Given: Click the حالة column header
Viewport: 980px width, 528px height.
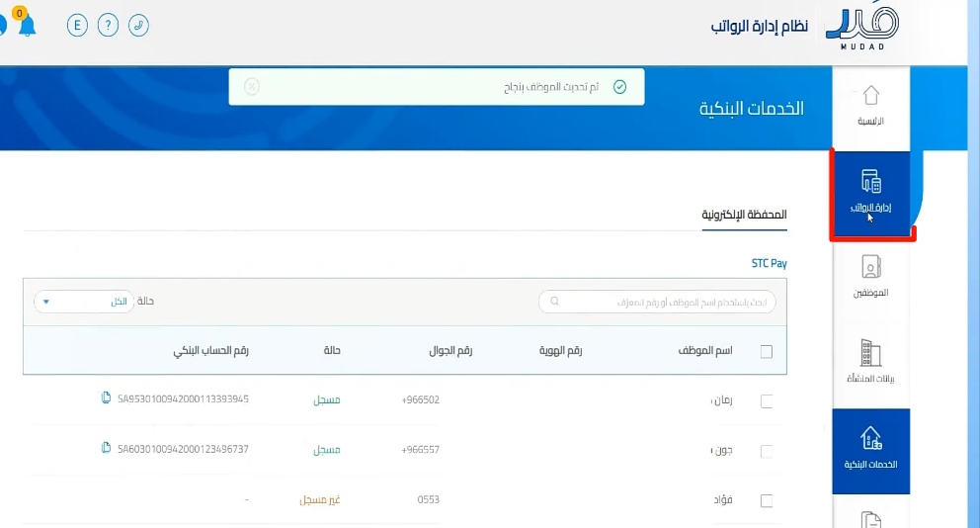Looking at the screenshot, I should pos(332,350).
